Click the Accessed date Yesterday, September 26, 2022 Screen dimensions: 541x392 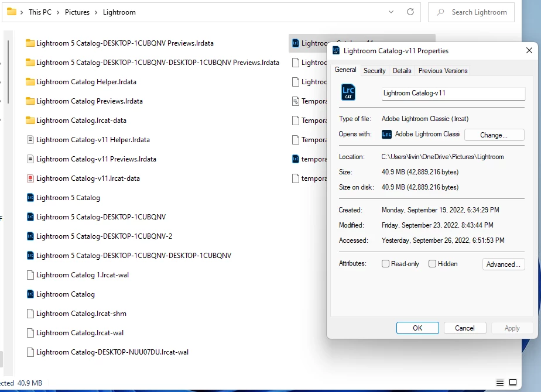pos(443,240)
